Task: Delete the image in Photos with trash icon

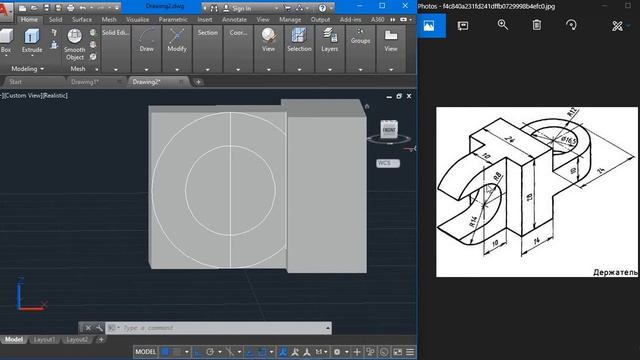Action: (537, 25)
